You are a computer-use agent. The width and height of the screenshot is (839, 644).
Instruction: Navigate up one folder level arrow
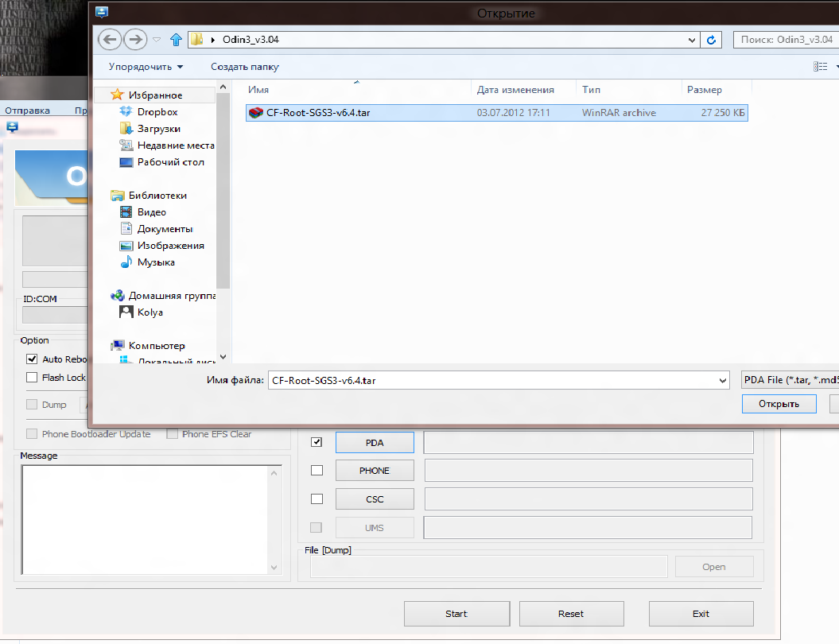pos(176,40)
